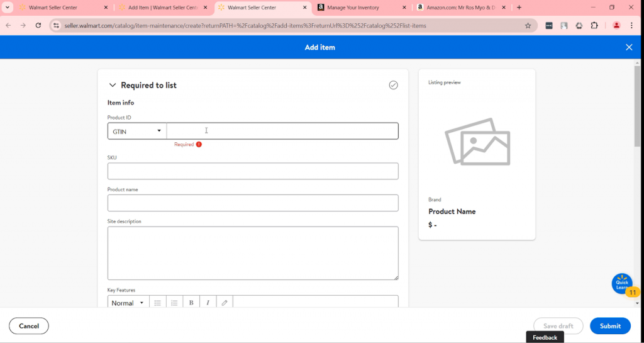Switch to the Manage Your Inventory tab

[360, 8]
